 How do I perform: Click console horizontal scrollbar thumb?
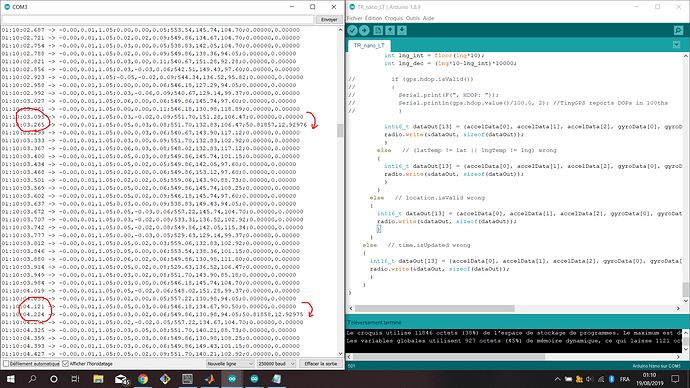[449, 357]
